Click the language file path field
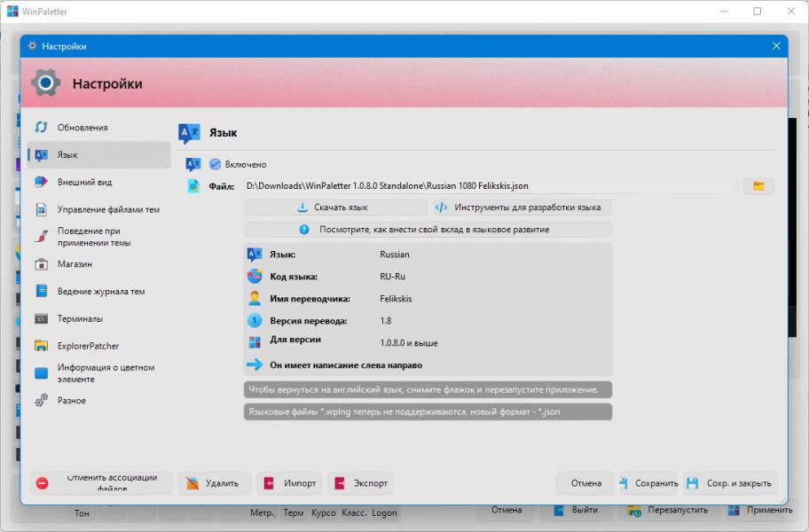The height and width of the screenshot is (532, 809). (491, 185)
